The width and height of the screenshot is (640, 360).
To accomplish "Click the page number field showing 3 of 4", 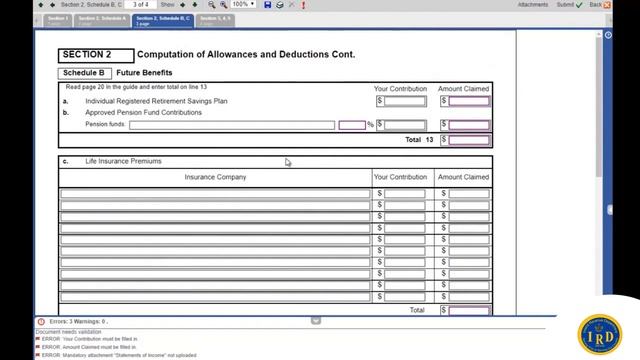I will [140, 4].
